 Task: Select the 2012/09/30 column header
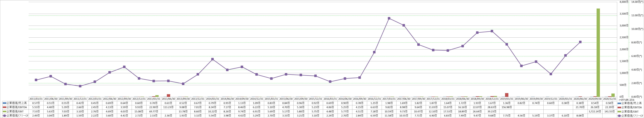point(124,99)
